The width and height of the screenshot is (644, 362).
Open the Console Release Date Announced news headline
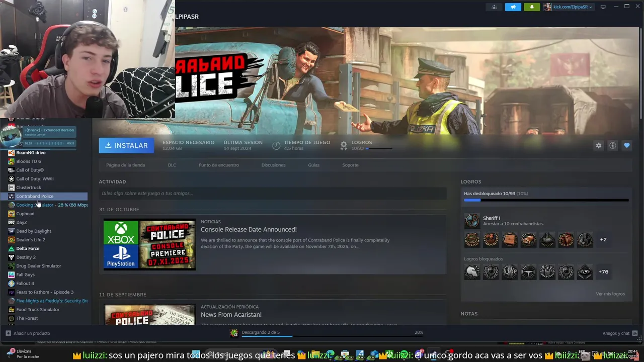click(x=249, y=229)
